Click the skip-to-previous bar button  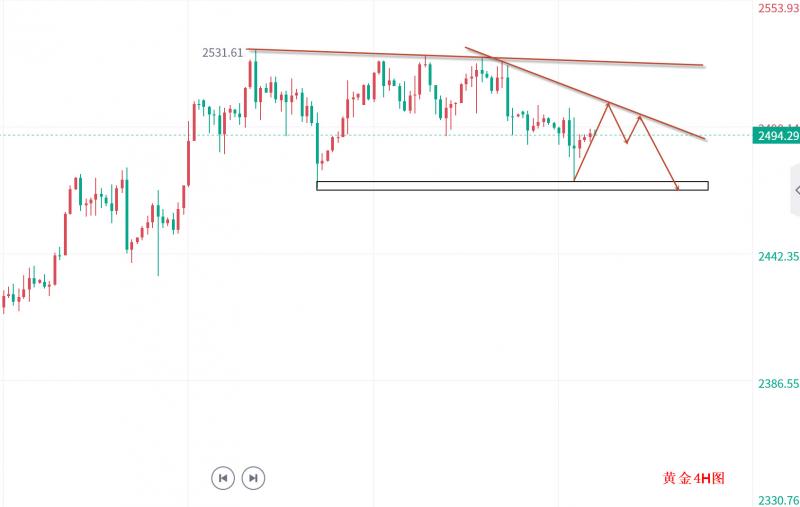point(223,478)
